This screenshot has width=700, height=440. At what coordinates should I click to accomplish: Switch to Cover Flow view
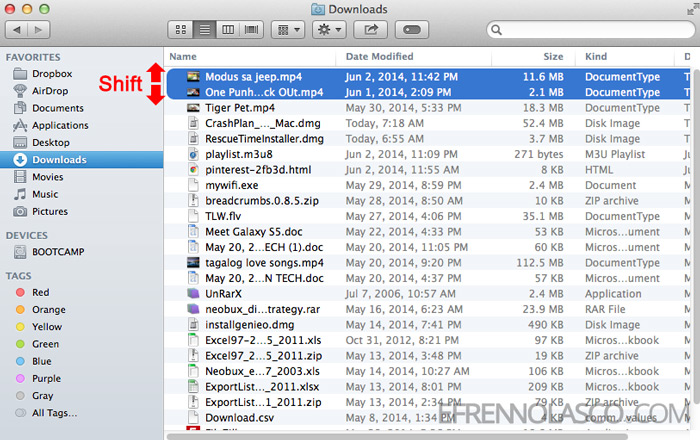pyautogui.click(x=252, y=30)
